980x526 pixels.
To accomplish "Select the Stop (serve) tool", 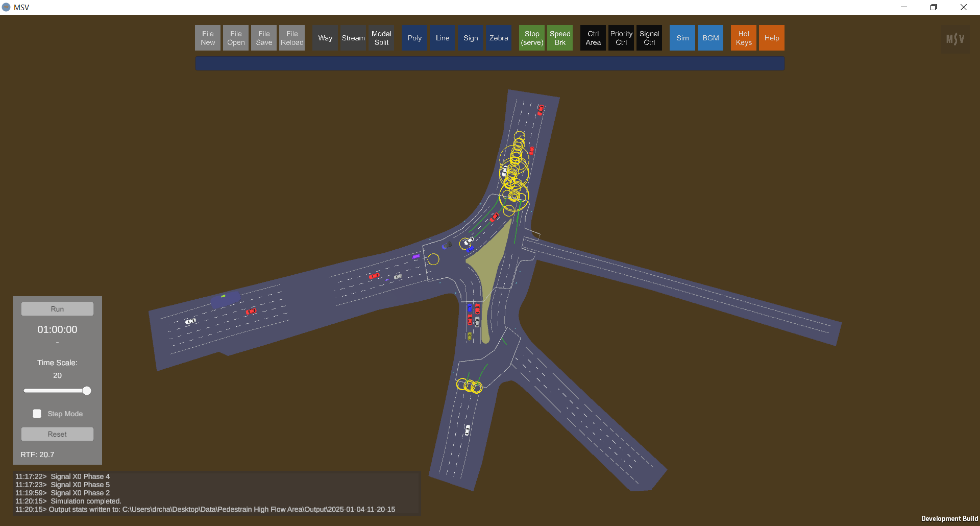I will tap(532, 38).
